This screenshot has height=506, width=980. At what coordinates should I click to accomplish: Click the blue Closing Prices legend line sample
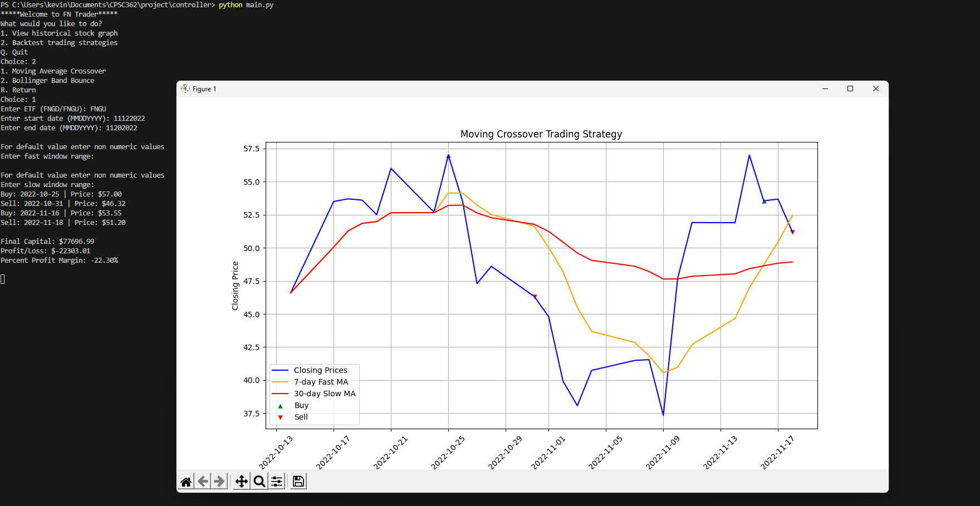click(x=280, y=371)
